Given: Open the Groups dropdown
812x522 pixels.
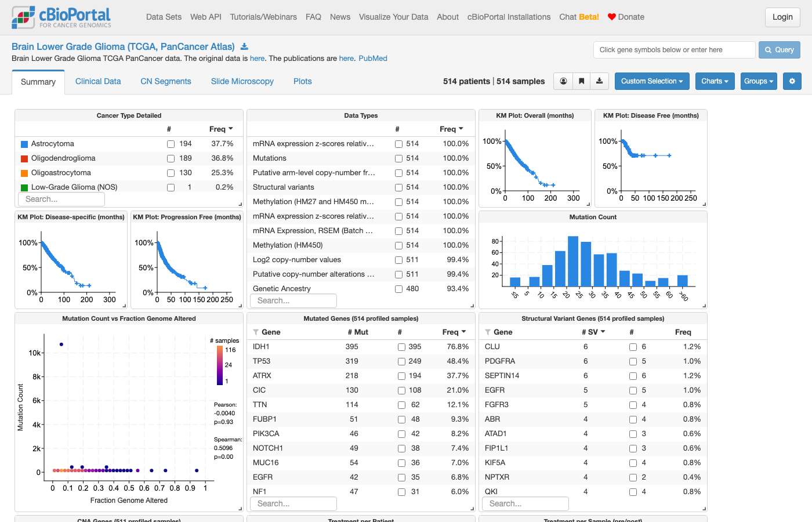Looking at the screenshot, I should pyautogui.click(x=759, y=81).
